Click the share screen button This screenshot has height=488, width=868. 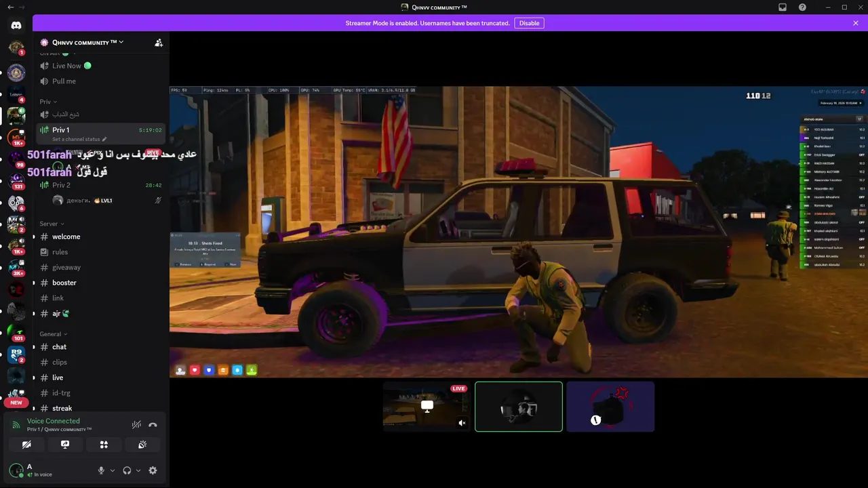(x=65, y=445)
